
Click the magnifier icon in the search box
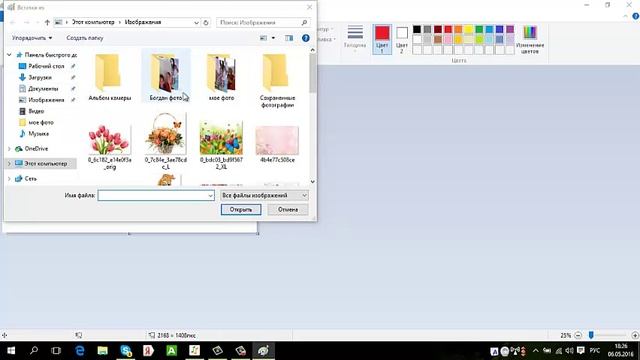[304, 22]
